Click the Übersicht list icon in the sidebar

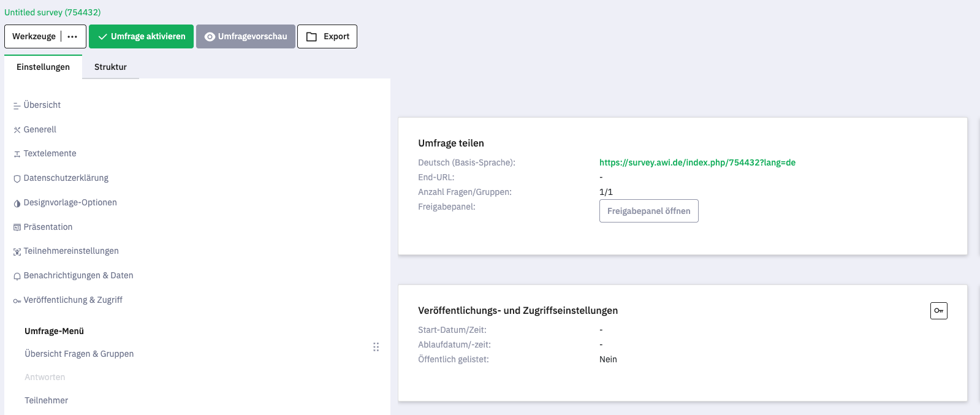[17, 106]
